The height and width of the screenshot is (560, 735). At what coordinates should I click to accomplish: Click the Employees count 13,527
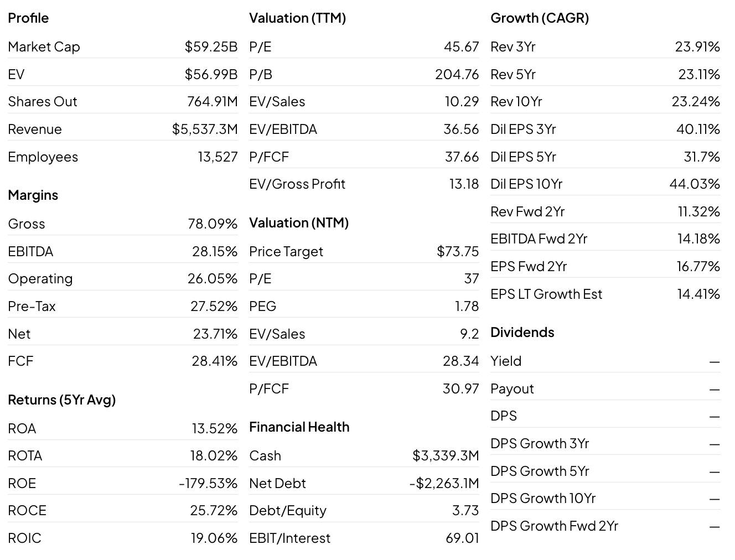[x=218, y=157]
